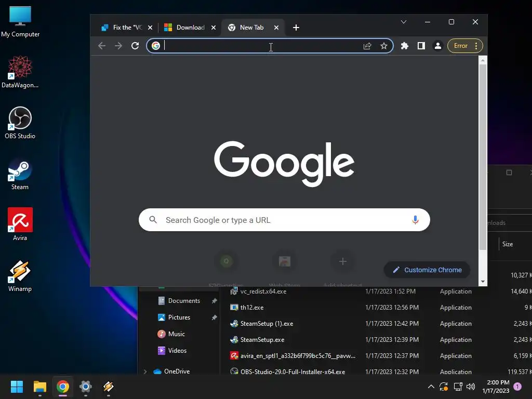532x399 pixels.
Task: Select OneDrive in File Explorer sidebar
Action: click(x=171, y=371)
